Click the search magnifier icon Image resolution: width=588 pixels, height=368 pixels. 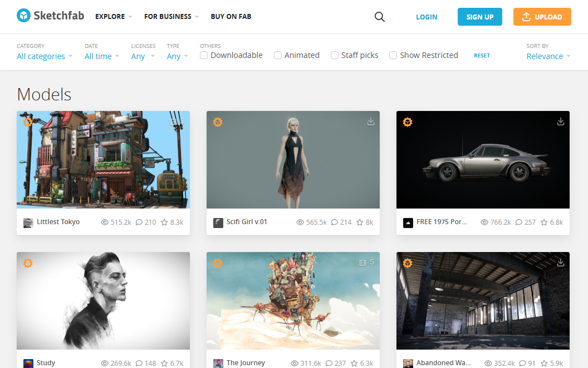(x=380, y=17)
